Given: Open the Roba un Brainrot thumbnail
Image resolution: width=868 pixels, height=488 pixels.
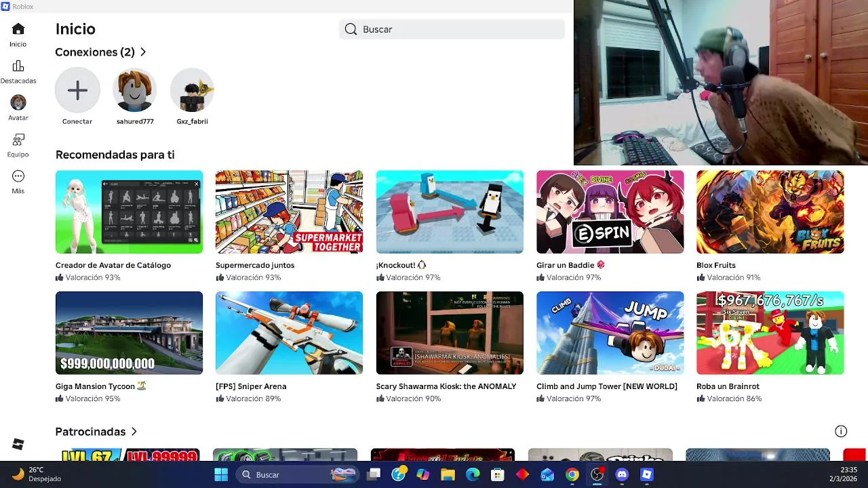Looking at the screenshot, I should (x=770, y=333).
